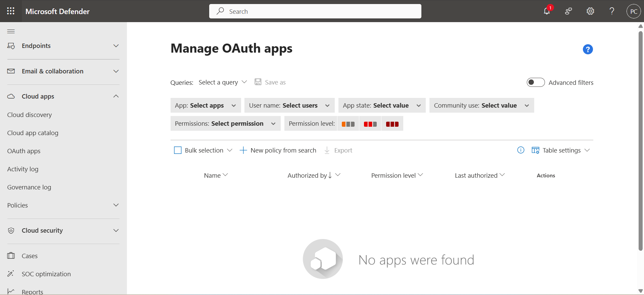
Task: Click the Authorized by sort arrow
Action: click(x=330, y=175)
